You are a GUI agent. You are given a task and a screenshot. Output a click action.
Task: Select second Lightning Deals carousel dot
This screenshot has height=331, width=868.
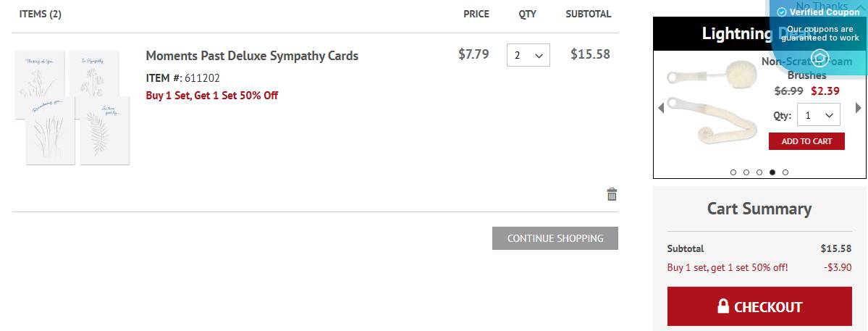(746, 172)
